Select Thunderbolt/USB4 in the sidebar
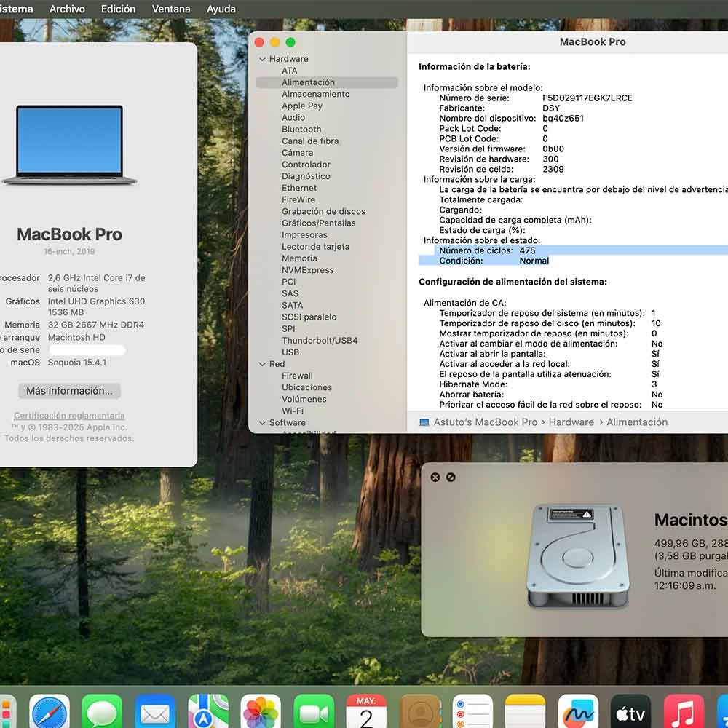Viewport: 728px width, 728px height. click(320, 340)
